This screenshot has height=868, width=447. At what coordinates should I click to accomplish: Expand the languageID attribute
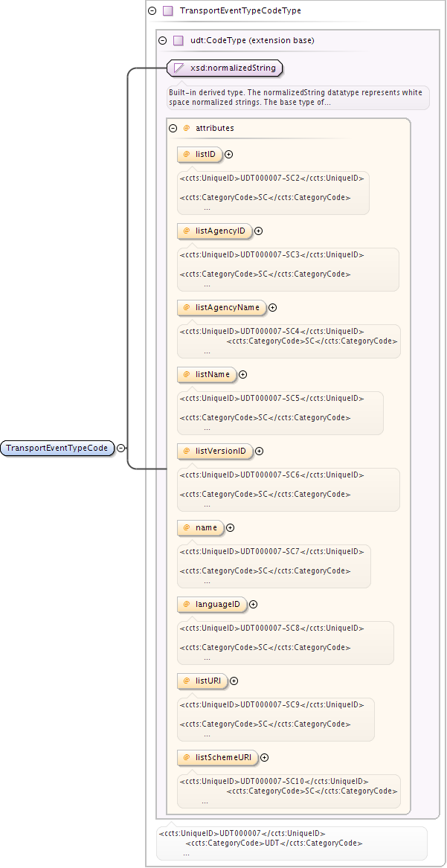254,605
